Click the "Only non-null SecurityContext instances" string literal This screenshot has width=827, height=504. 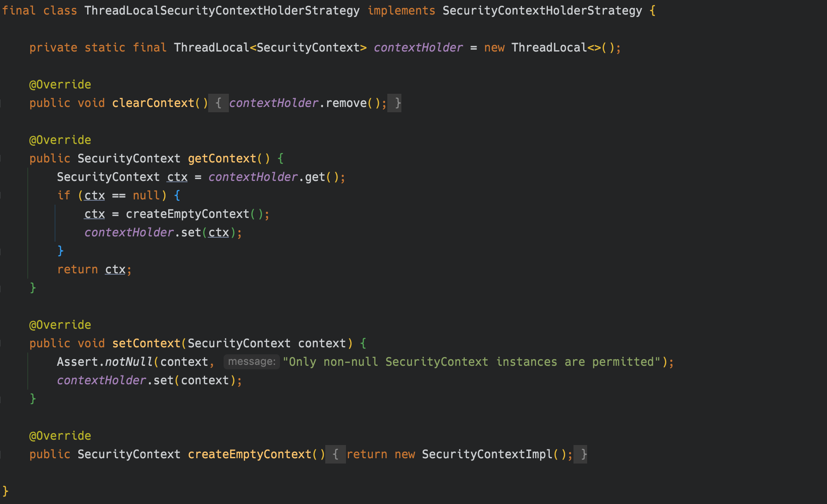(471, 362)
